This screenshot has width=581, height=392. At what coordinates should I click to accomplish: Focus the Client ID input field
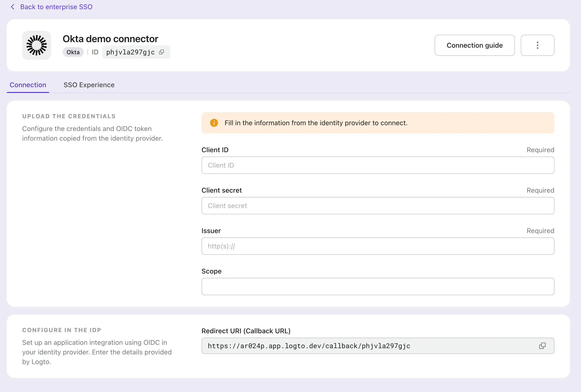tap(378, 165)
